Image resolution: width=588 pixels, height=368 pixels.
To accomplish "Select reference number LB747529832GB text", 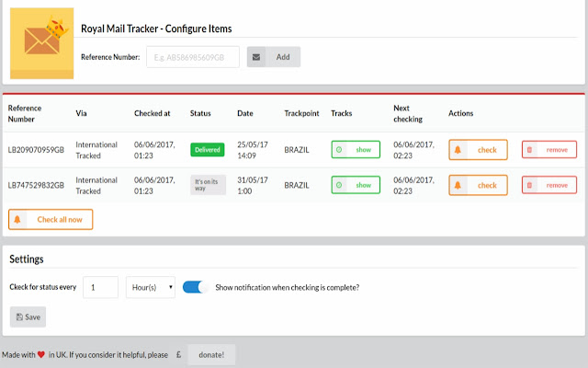I will 36,185.
